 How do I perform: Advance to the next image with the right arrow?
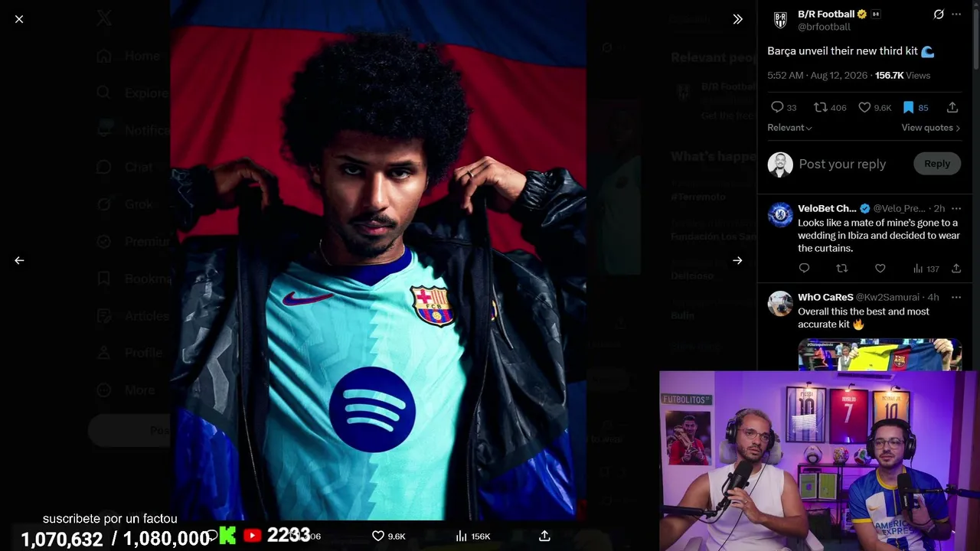coord(737,260)
